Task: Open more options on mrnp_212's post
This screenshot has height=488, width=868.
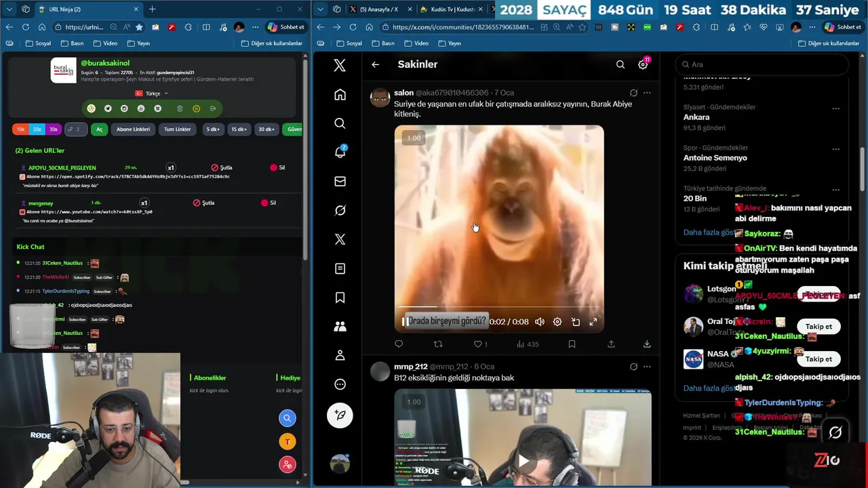Action: coord(647,367)
